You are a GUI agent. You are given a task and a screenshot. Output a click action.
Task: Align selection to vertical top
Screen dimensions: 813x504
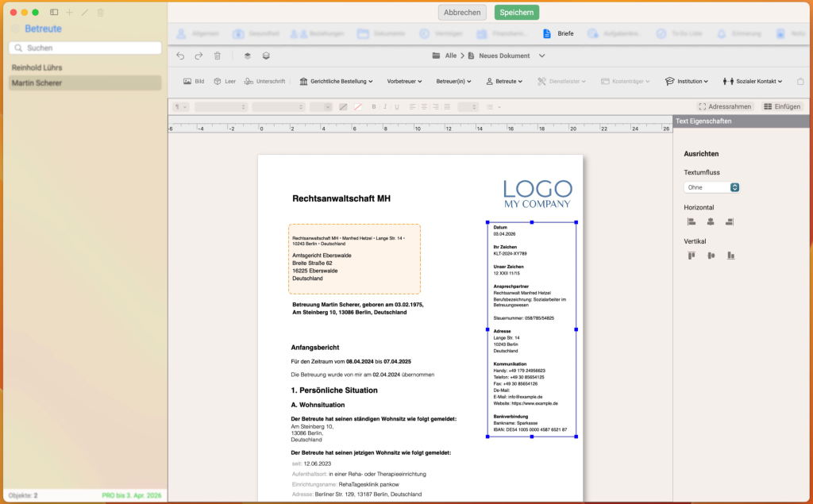[x=692, y=256]
